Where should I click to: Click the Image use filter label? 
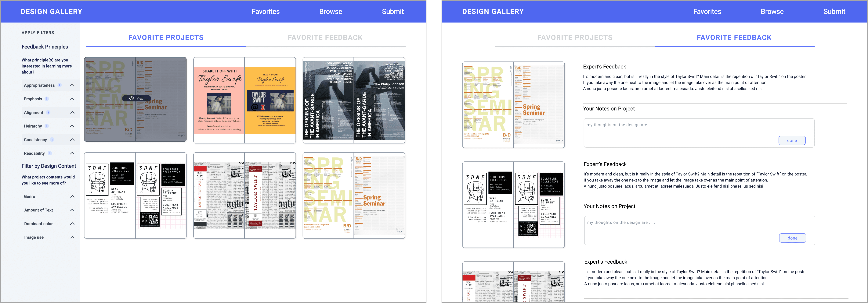(x=34, y=237)
